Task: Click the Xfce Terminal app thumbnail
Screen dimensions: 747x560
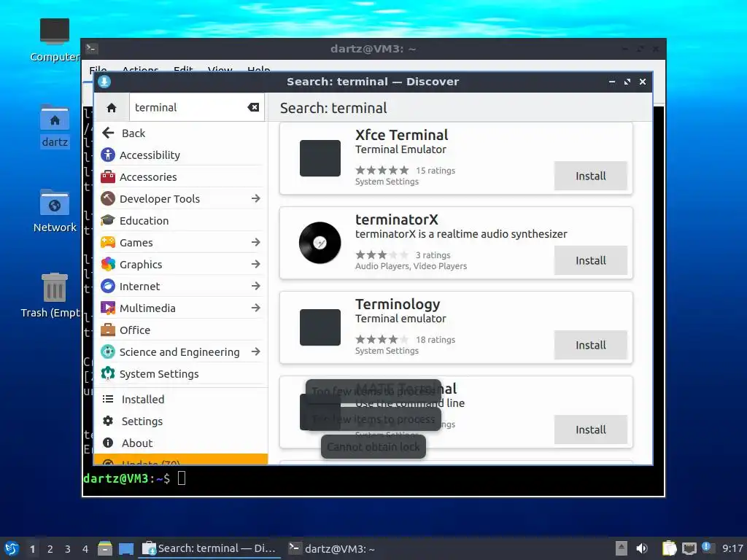Action: pyautogui.click(x=320, y=158)
